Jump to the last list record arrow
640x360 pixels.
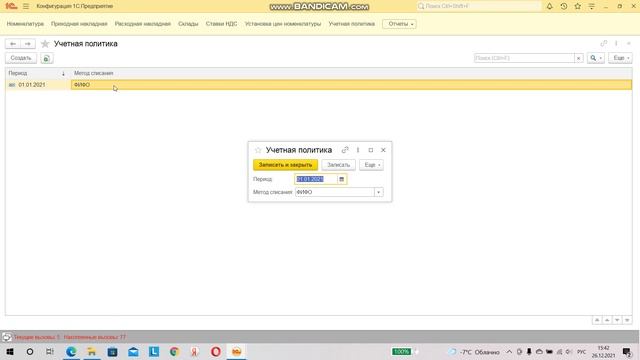click(x=627, y=320)
